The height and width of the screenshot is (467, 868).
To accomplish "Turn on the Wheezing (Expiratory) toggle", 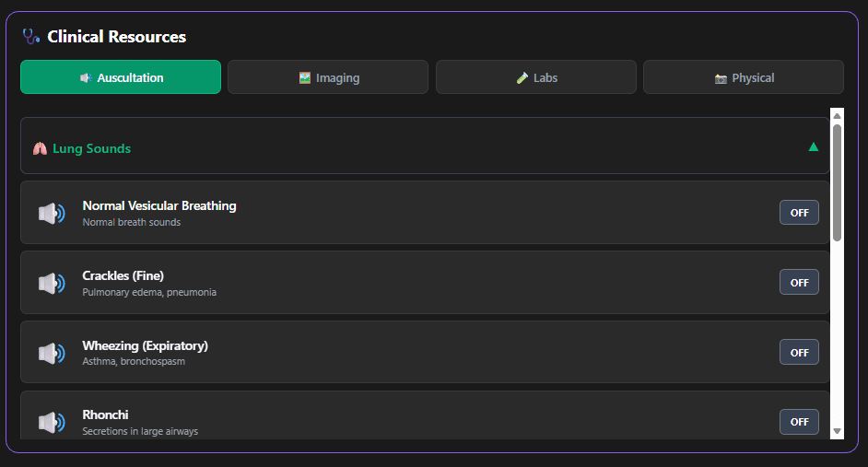I will click(799, 353).
